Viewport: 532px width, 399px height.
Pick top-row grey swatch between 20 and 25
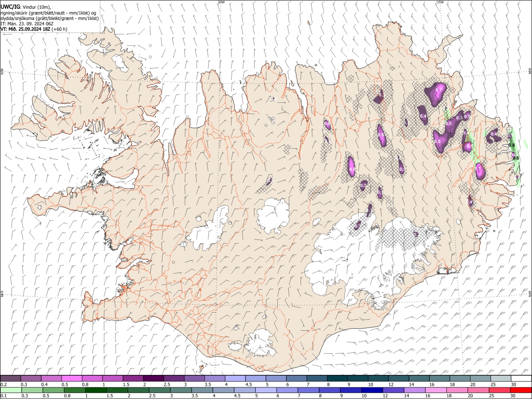tap(481, 378)
